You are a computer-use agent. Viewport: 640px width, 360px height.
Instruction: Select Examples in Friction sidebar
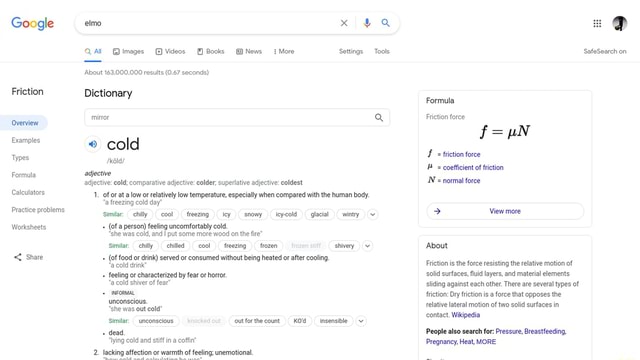(26, 140)
